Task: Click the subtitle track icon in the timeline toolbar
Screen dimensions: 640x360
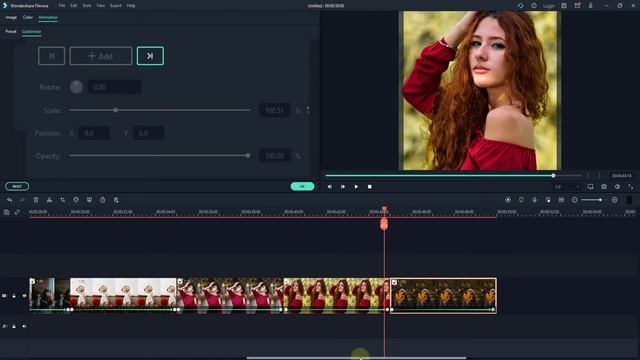Action: pyautogui.click(x=561, y=200)
